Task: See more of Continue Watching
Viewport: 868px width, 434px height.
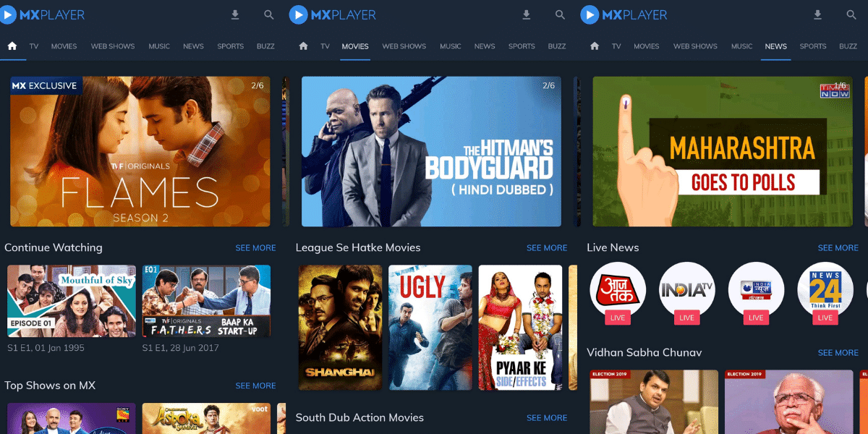Action: pyautogui.click(x=255, y=248)
